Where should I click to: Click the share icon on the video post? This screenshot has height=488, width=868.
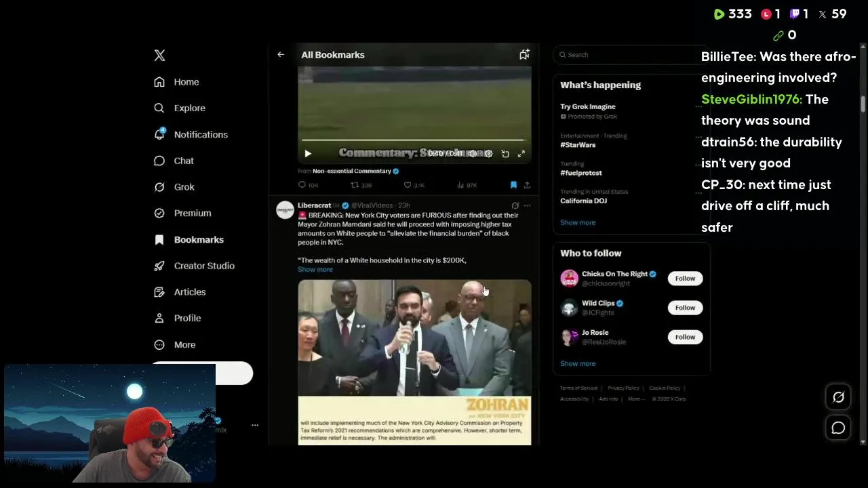(527, 185)
